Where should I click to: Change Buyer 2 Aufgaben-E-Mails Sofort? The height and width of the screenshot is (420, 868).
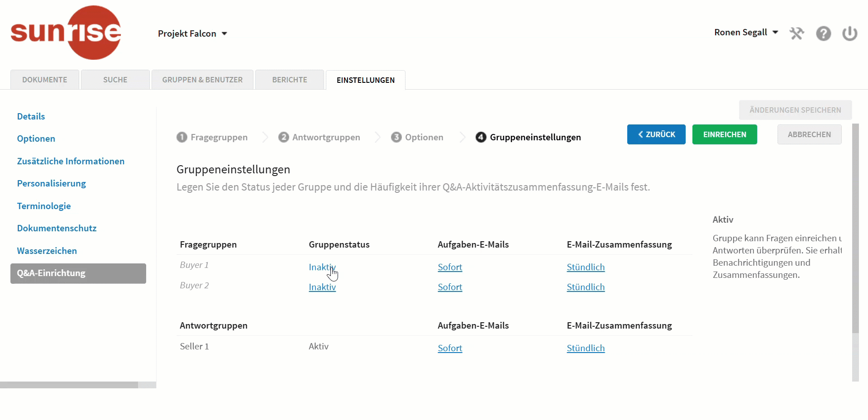coord(450,287)
